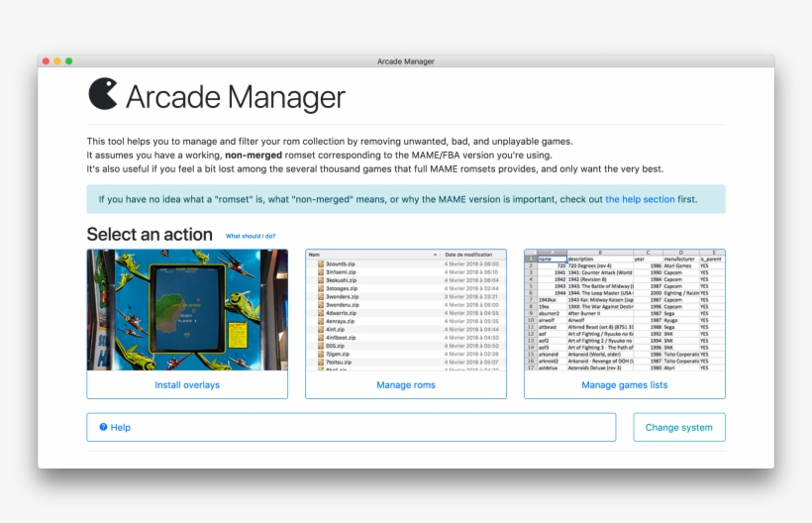The width and height of the screenshot is (812, 523).
Task: Click the Arcade Manager Pac-Man logo
Action: (x=103, y=94)
